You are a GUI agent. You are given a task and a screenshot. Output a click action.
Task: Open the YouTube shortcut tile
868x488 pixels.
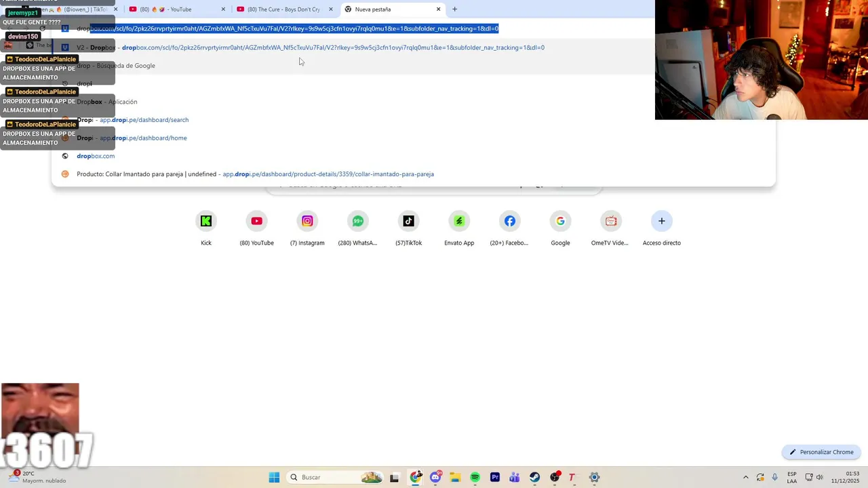256,228
